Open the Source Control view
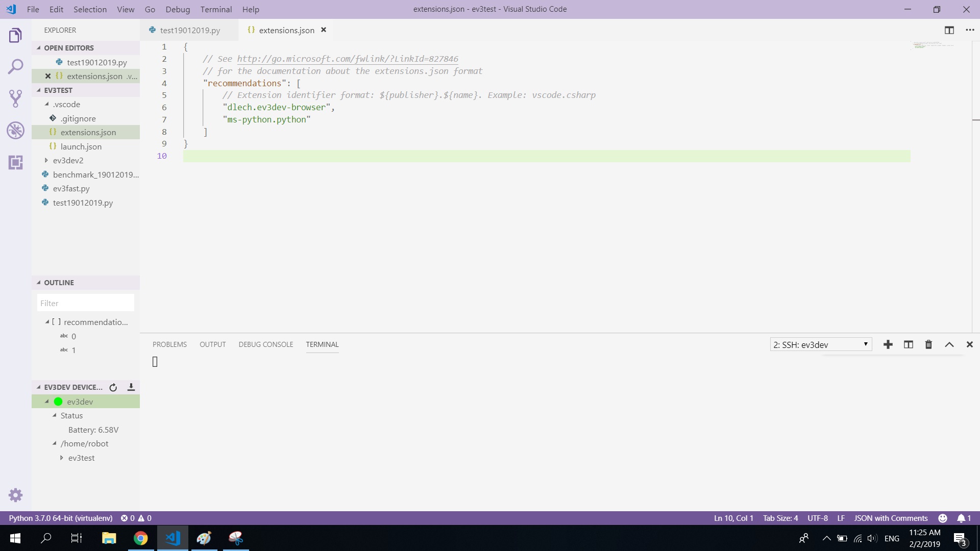980x551 pixels. (x=16, y=98)
